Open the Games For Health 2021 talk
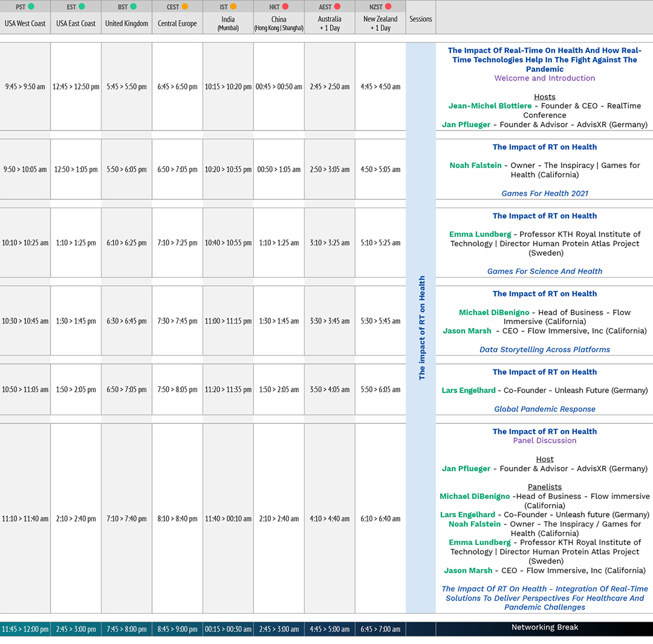The width and height of the screenshot is (653, 644). (545, 194)
